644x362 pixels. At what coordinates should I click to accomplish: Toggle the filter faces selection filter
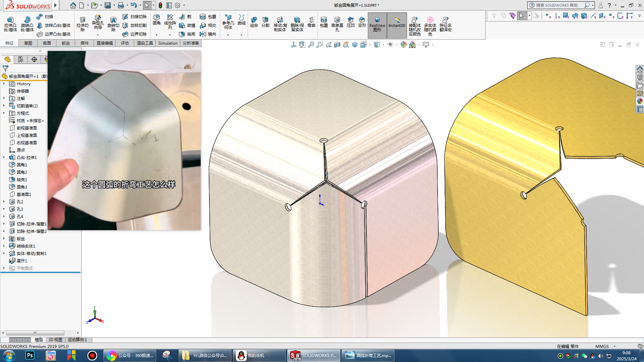pyautogui.click(x=566, y=16)
